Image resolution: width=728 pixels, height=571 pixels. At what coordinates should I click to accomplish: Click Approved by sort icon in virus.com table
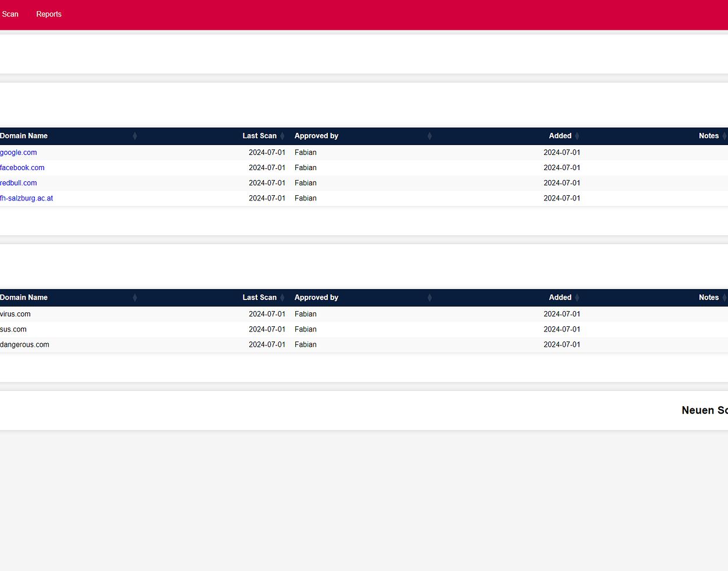430,297
